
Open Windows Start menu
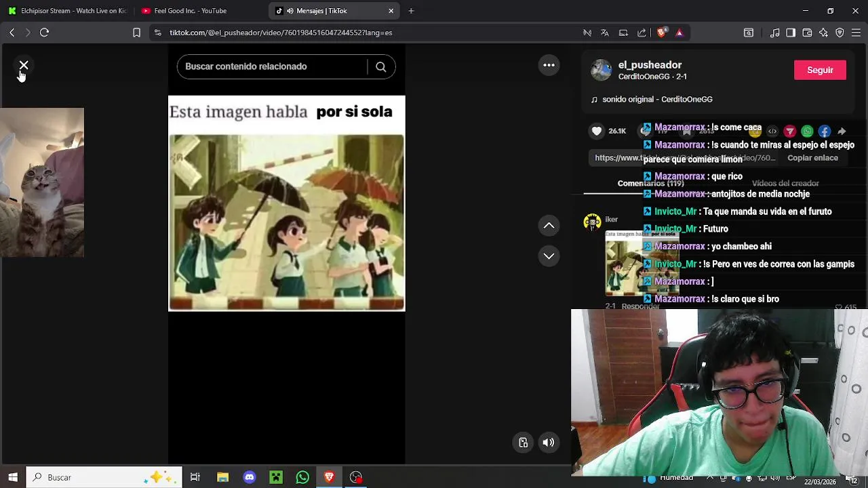[x=12, y=477]
